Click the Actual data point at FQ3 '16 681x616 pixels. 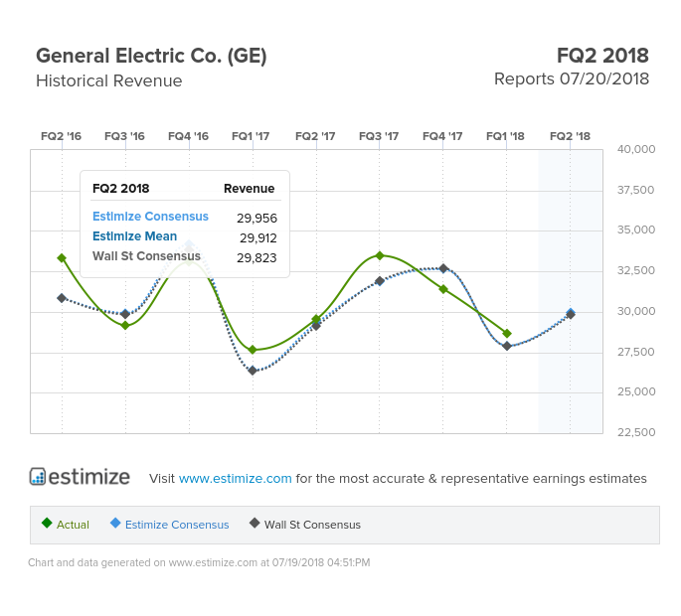click(125, 325)
